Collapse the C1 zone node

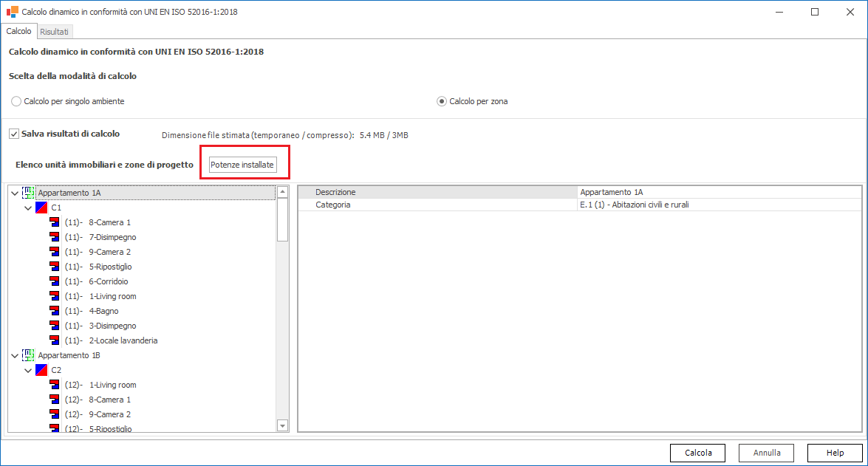(x=28, y=208)
